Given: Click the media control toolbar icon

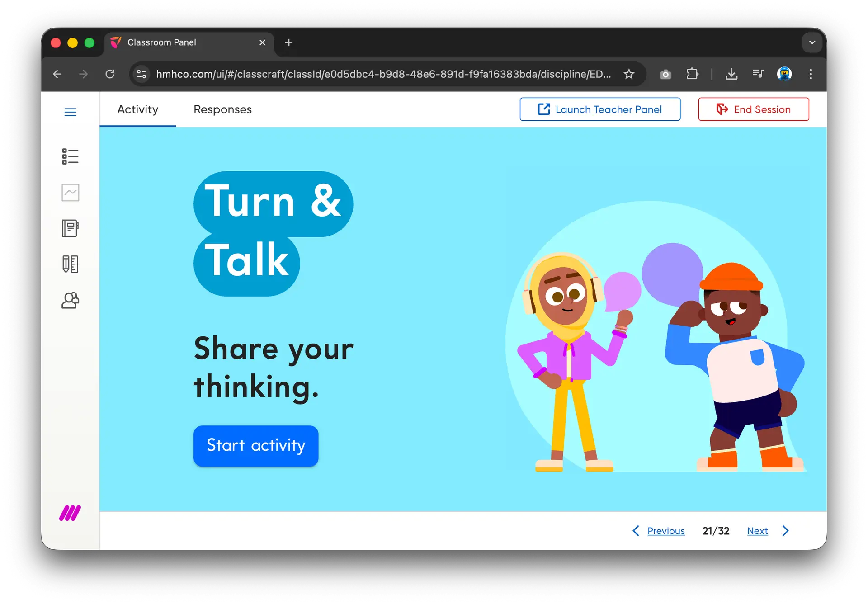Looking at the screenshot, I should point(758,74).
